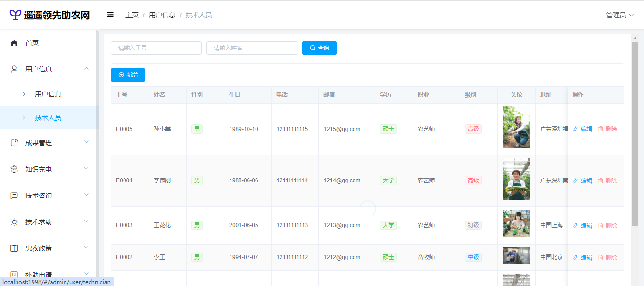Collapse the 用户信息 menu chevron

[86, 69]
